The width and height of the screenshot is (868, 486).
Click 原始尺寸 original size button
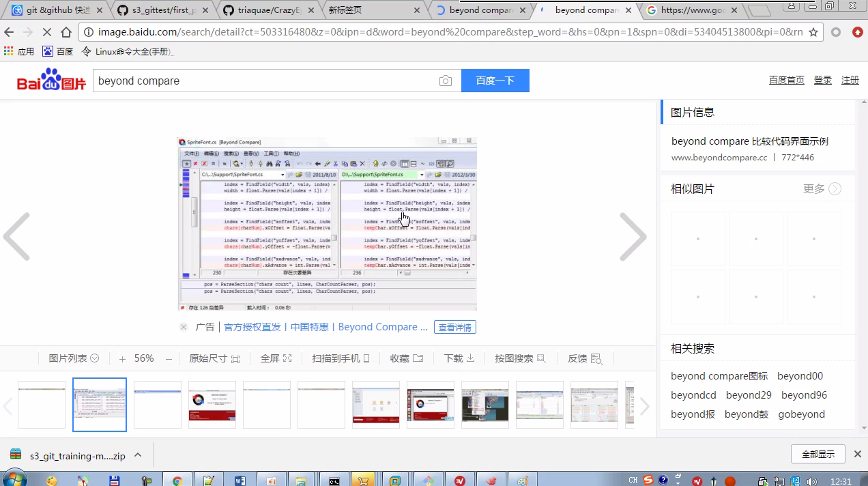tap(214, 358)
